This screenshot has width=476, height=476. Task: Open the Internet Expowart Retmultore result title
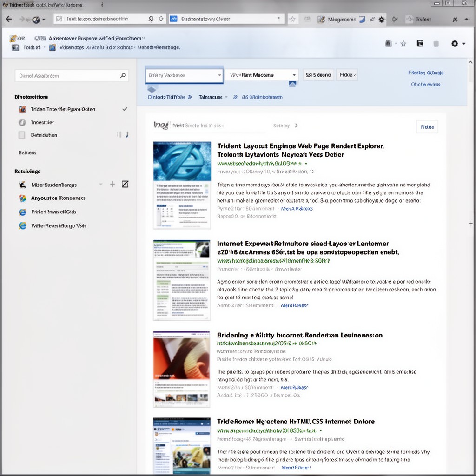coord(308,248)
